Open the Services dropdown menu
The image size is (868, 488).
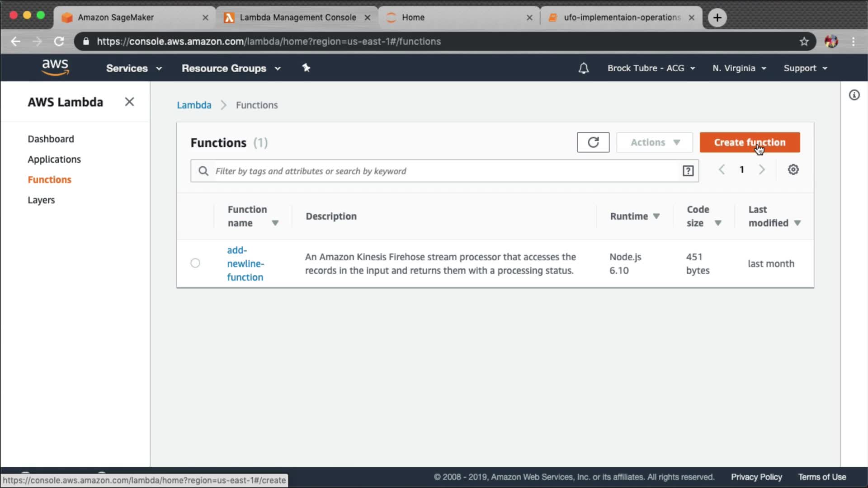(134, 68)
